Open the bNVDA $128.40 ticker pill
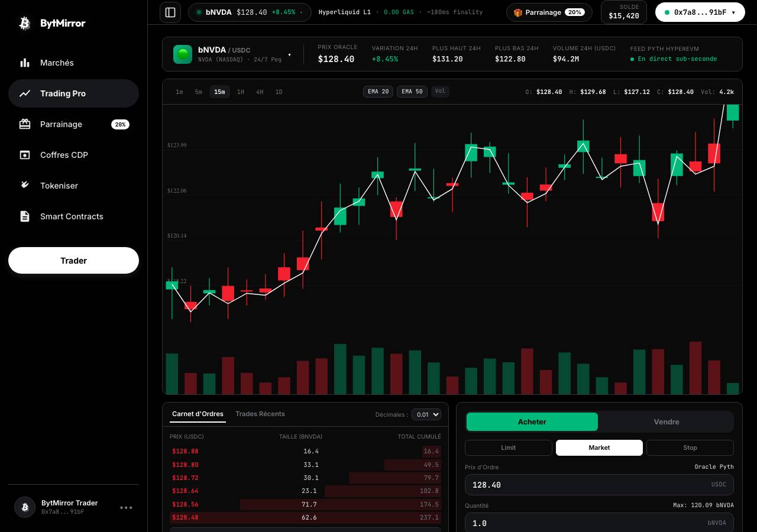Viewport: 757px width, 532px height. tap(250, 12)
